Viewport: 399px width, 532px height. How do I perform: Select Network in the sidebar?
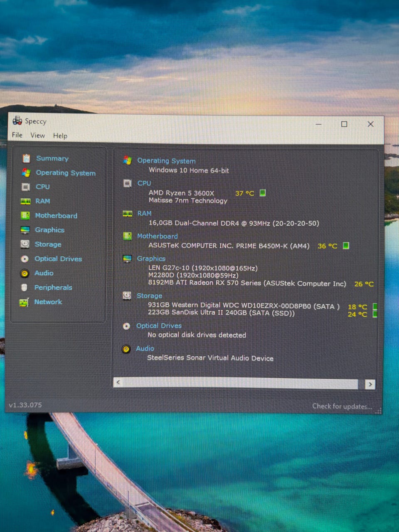(48, 302)
